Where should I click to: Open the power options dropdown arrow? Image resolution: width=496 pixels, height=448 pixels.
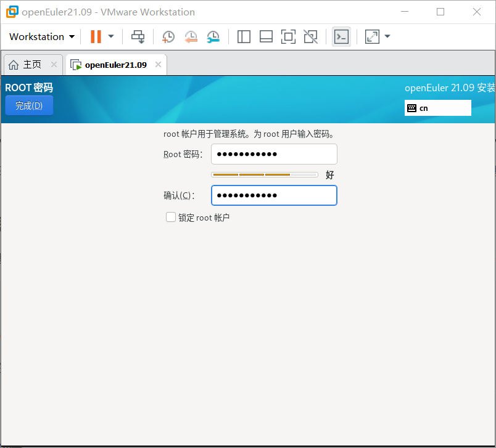coord(111,36)
